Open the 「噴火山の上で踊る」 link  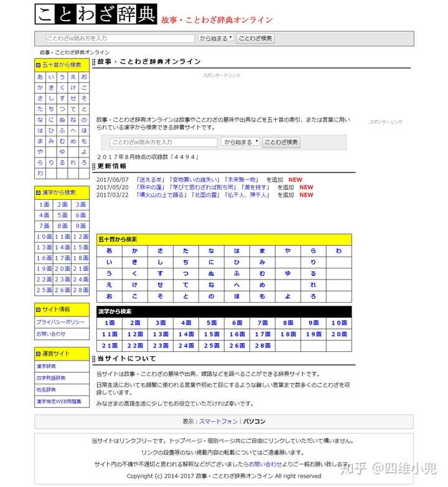(x=162, y=195)
